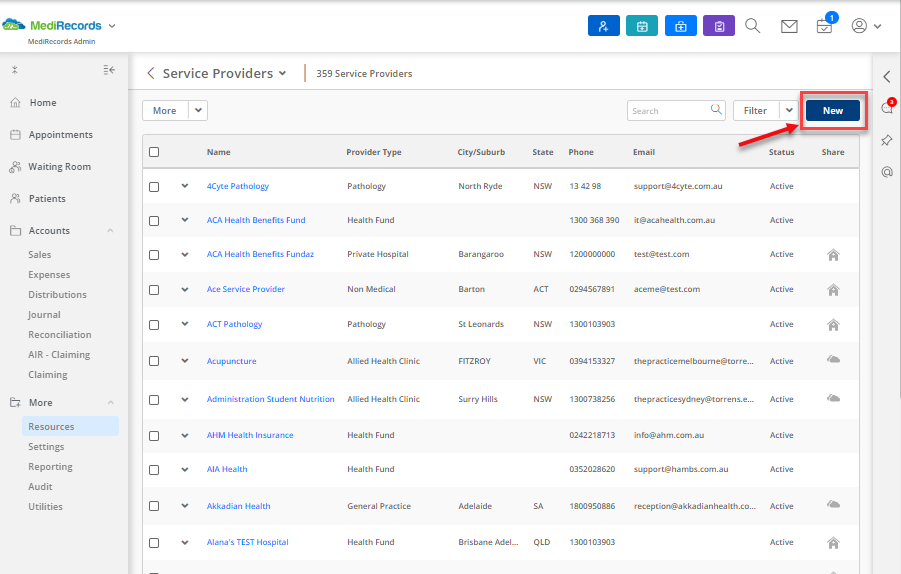Image resolution: width=901 pixels, height=574 pixels.
Task: Tick the select-all checkbox in table header
Action: click(x=154, y=152)
